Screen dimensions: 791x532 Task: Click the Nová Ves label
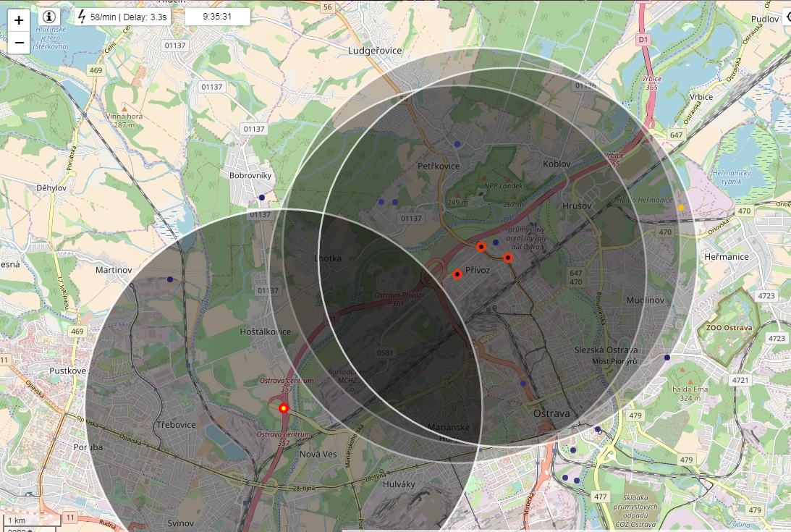[318, 455]
